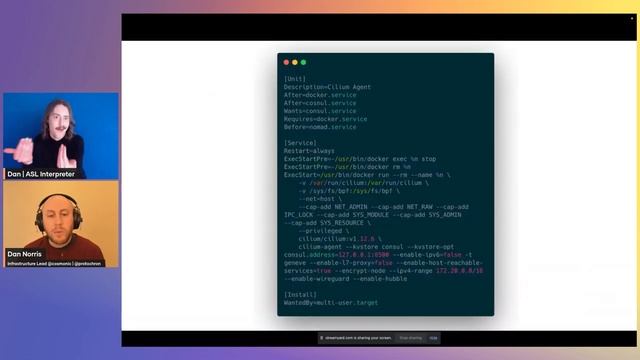Select the Dan Norris video tile
This screenshot has height=360, width=640.
click(61, 224)
